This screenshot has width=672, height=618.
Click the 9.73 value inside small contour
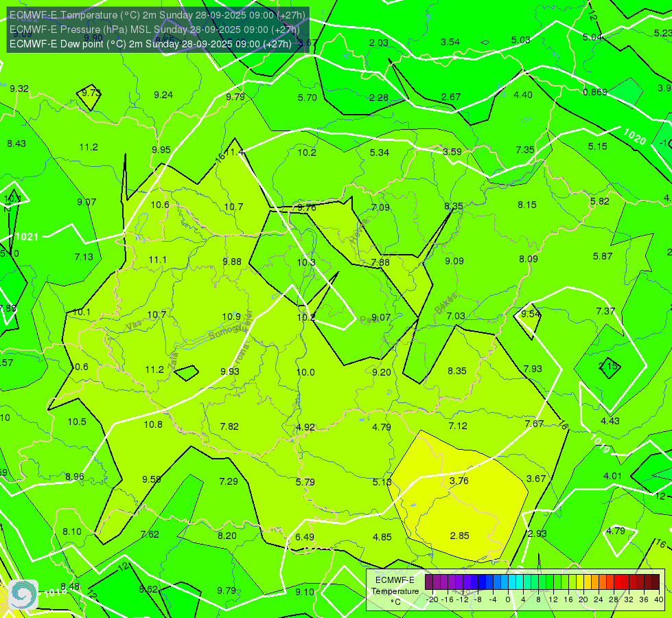(91, 93)
